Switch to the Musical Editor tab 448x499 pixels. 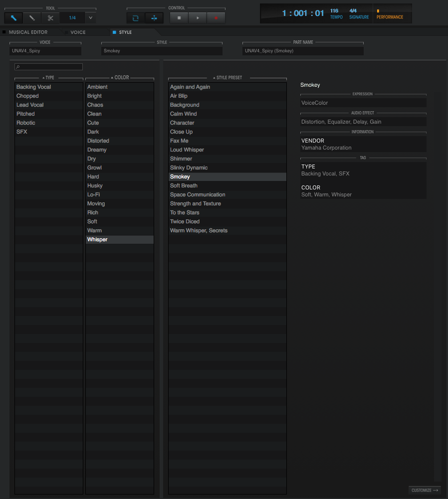(28, 32)
